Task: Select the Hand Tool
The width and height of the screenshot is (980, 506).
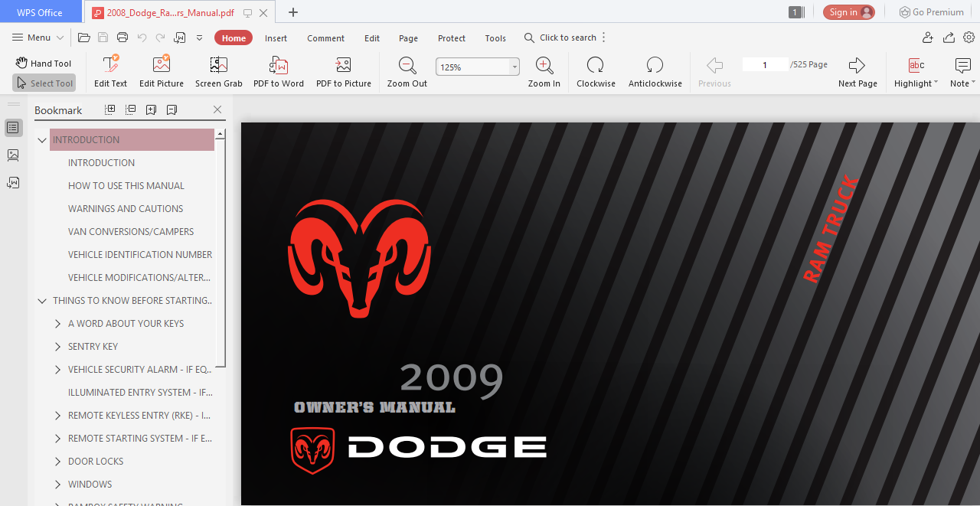Action: click(x=44, y=64)
